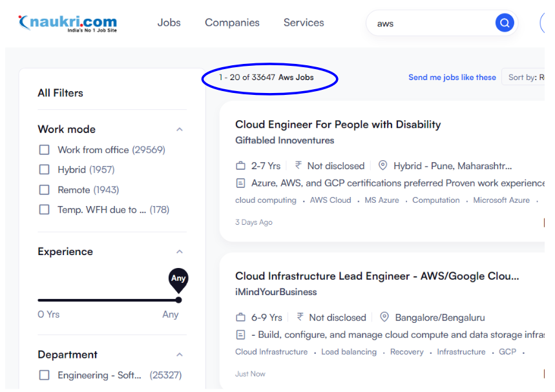Click the Cloud Infrastructure skill tag

point(271,352)
